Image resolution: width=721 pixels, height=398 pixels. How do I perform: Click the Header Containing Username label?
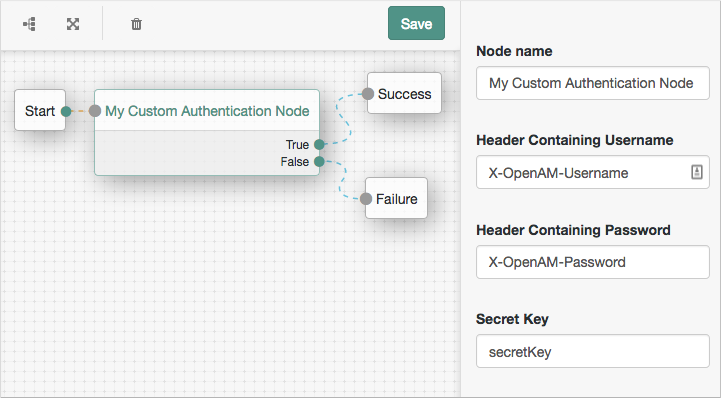[574, 140]
